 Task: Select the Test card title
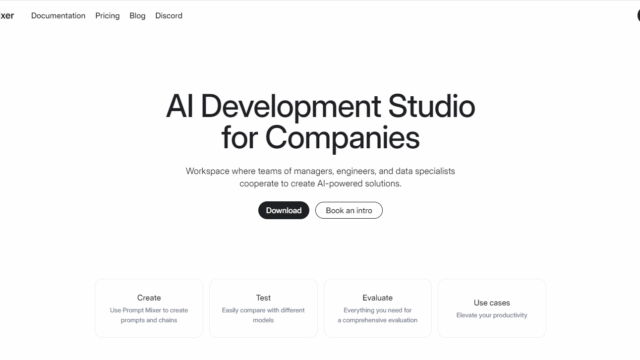tap(263, 298)
